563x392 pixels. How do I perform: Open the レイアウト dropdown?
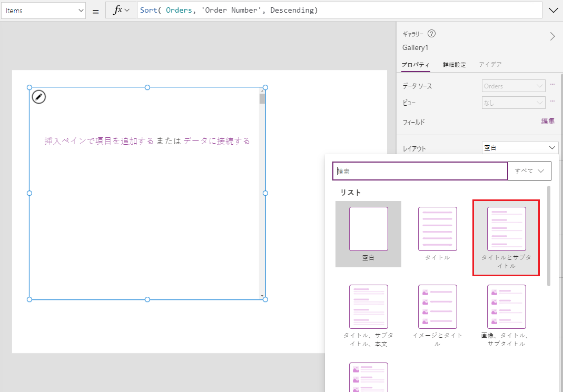point(520,148)
